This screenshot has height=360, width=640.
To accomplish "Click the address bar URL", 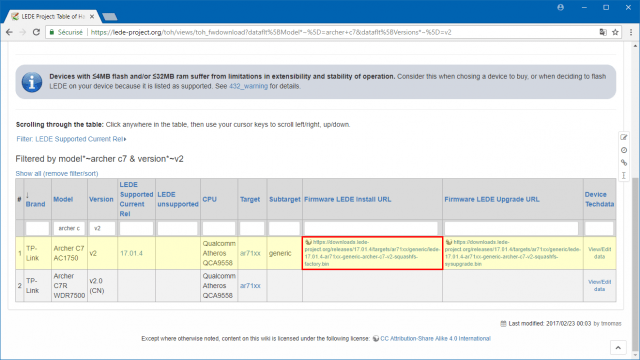I will point(271,32).
